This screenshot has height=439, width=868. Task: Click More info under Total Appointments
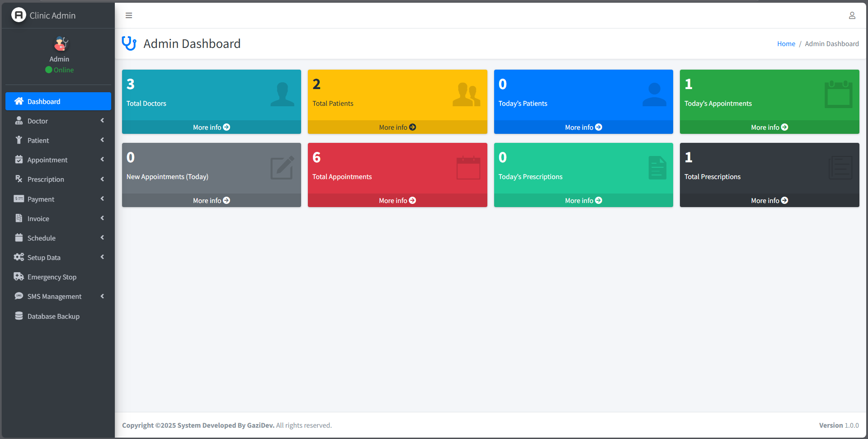click(397, 201)
